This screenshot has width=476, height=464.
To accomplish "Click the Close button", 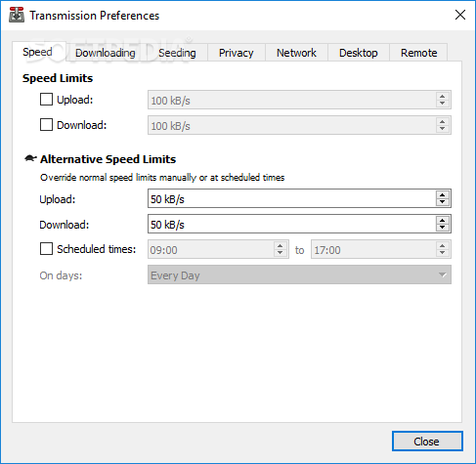I will 427,442.
